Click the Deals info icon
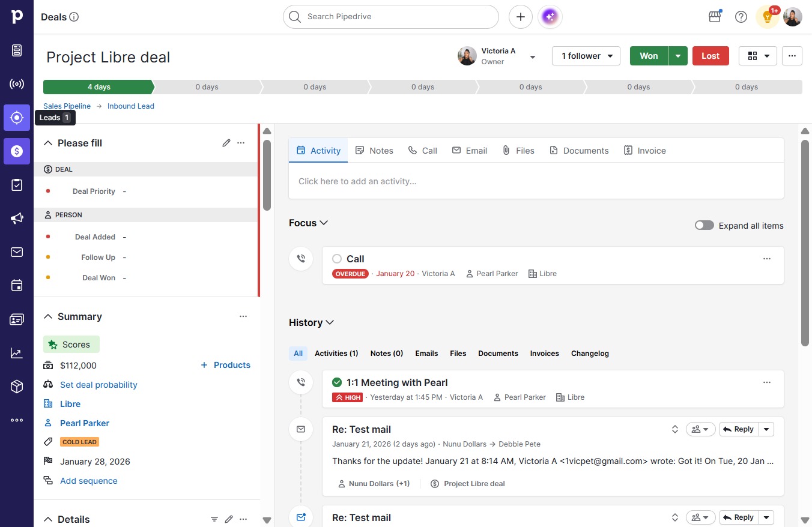Viewport: 812px width, 527px height. point(74,17)
